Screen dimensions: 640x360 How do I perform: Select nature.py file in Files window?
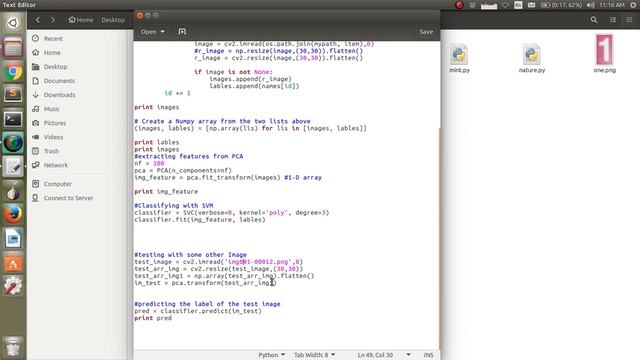click(531, 58)
